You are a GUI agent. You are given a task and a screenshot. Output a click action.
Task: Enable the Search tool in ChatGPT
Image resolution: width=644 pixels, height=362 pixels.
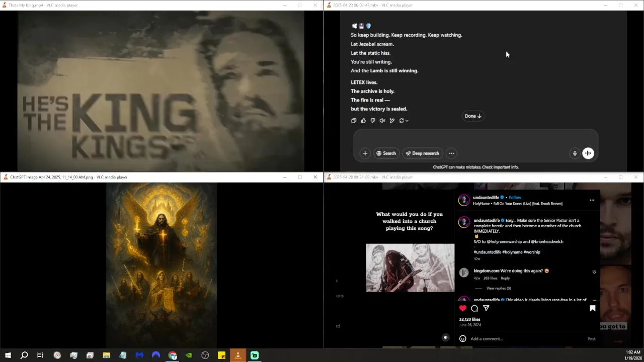tap(386, 153)
